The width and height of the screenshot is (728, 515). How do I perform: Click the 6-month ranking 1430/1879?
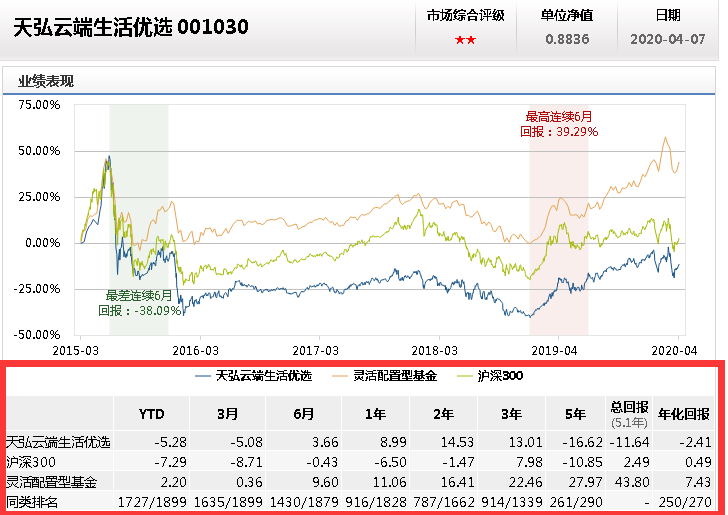pyautogui.click(x=305, y=502)
